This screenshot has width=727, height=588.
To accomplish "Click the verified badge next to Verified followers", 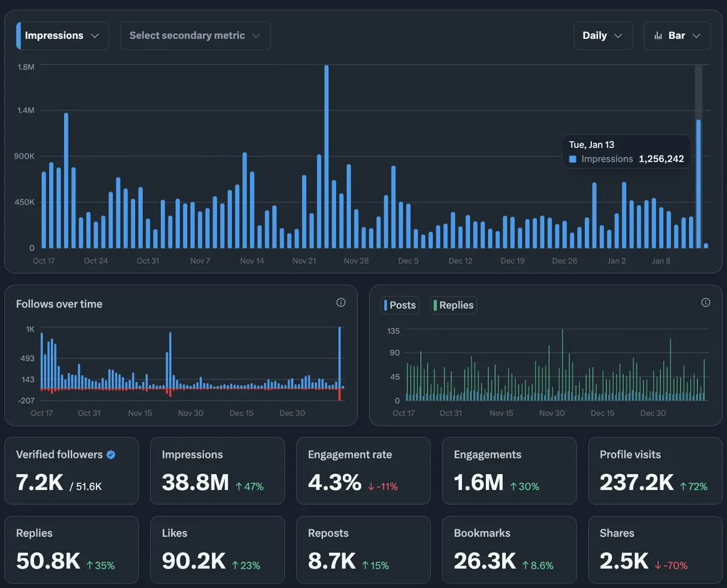I will [x=111, y=455].
